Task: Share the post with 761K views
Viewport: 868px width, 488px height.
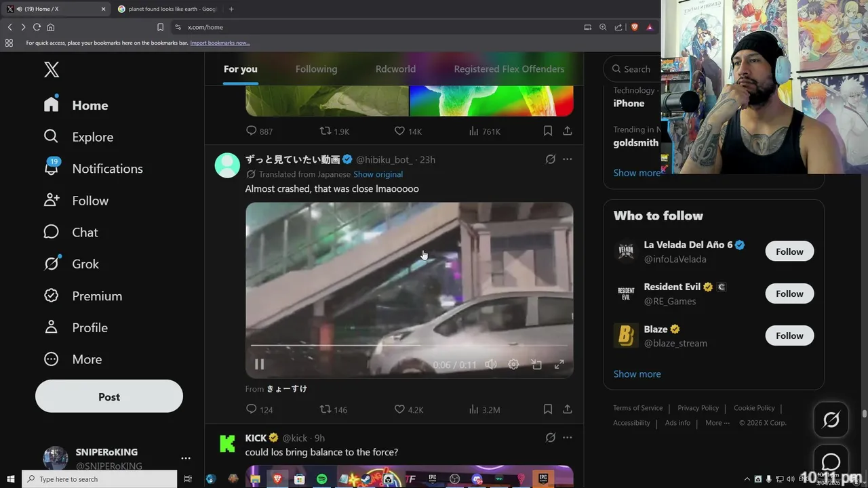Action: pos(568,131)
